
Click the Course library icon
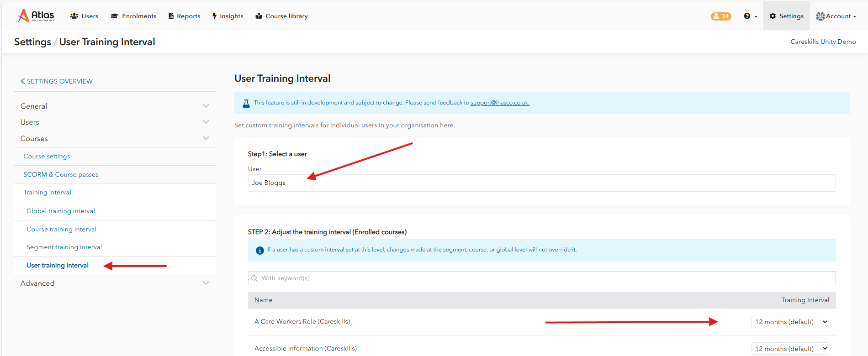tap(259, 16)
